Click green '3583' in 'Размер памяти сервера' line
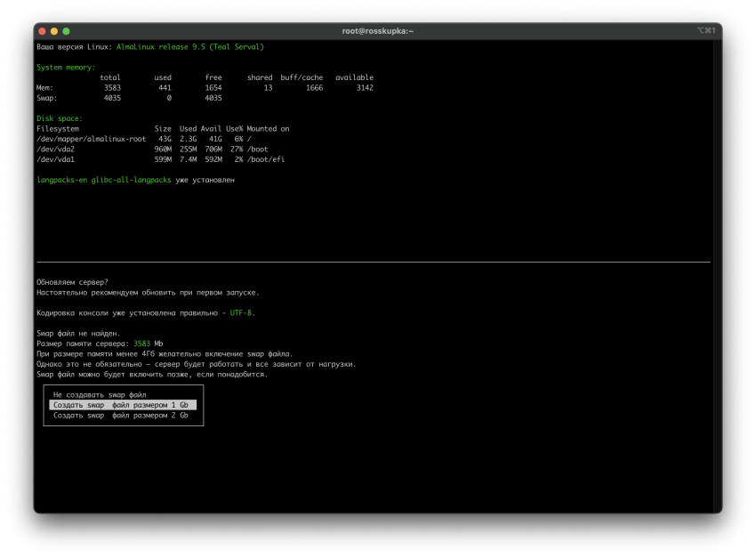Image resolution: width=756 pixels, height=558 pixels. [141, 344]
